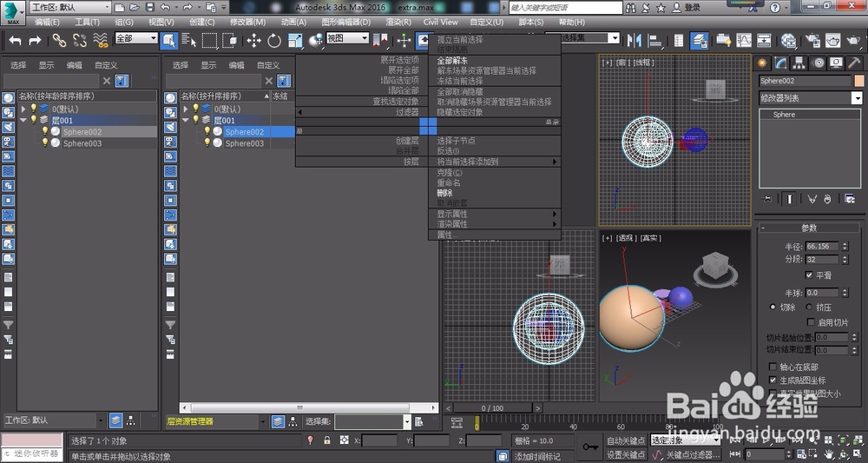Open the 全部 selection filter dropdown

136,38
